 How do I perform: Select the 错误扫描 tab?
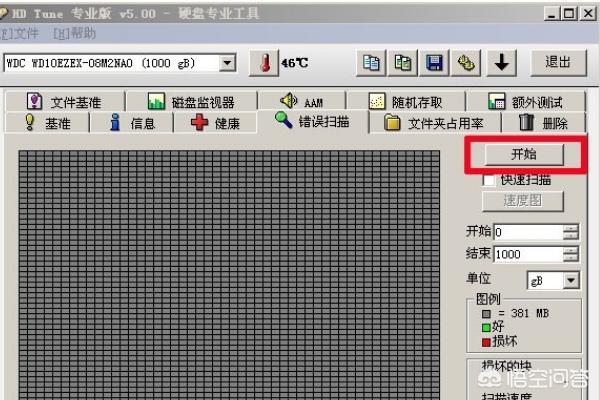(313, 121)
